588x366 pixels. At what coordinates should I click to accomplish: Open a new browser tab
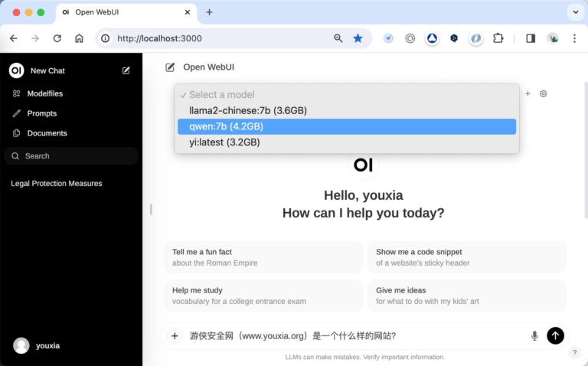point(209,12)
